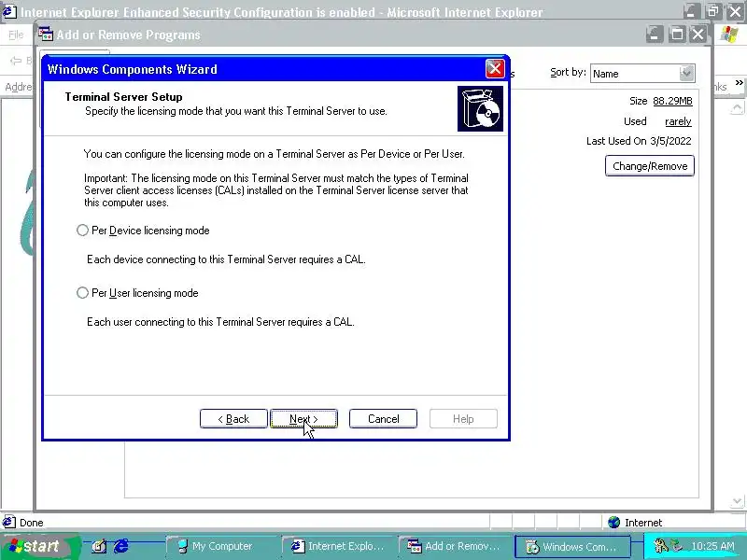Activate Windows Components taskbar button
Screen dimensions: 747x560
(572, 546)
